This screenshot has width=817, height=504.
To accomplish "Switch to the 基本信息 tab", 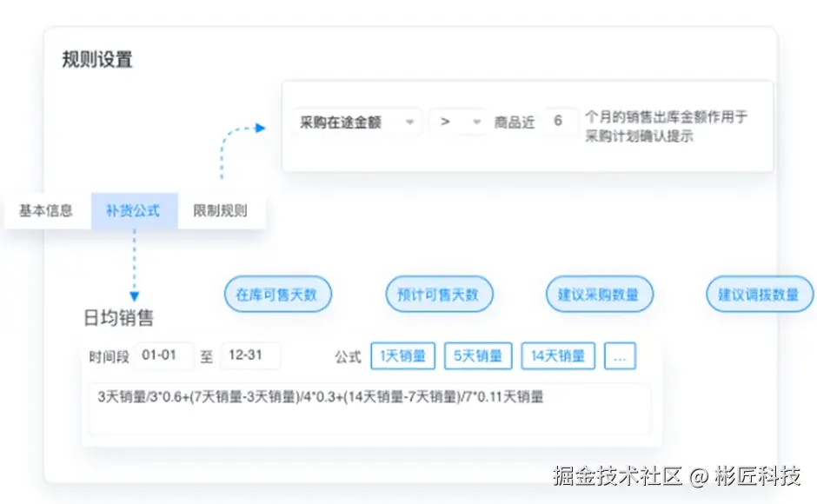I will [x=45, y=209].
